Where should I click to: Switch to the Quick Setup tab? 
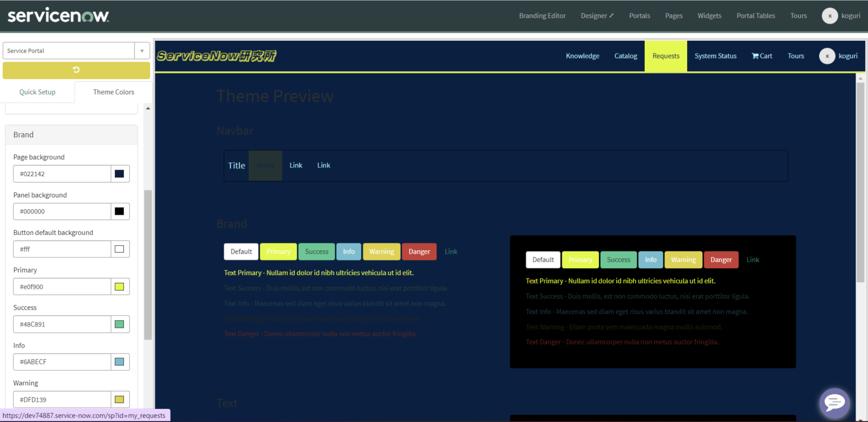click(37, 92)
